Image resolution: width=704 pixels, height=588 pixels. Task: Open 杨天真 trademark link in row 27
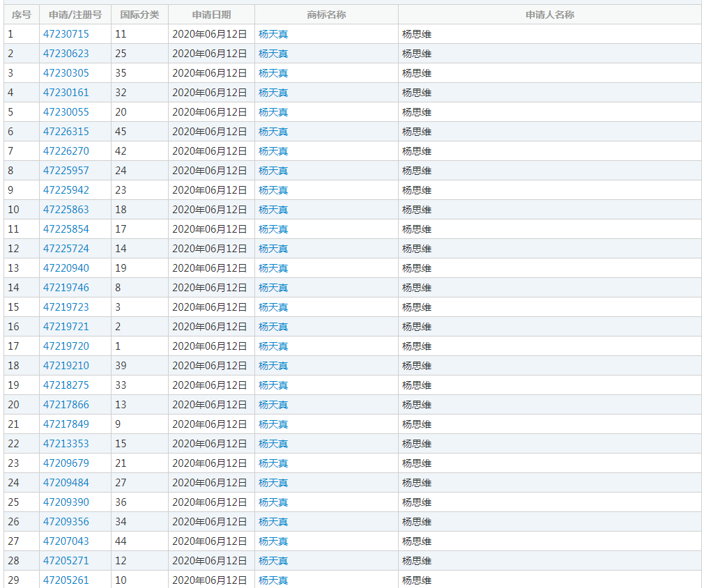(273, 541)
